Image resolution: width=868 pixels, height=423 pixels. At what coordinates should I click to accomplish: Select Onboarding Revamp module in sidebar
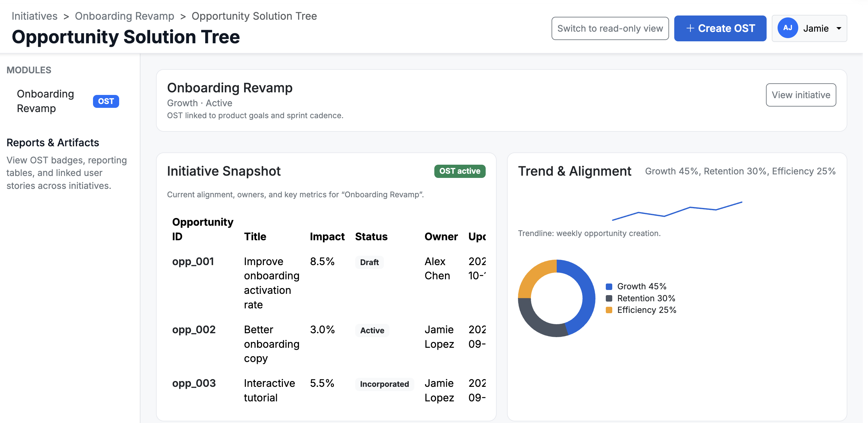(x=46, y=101)
